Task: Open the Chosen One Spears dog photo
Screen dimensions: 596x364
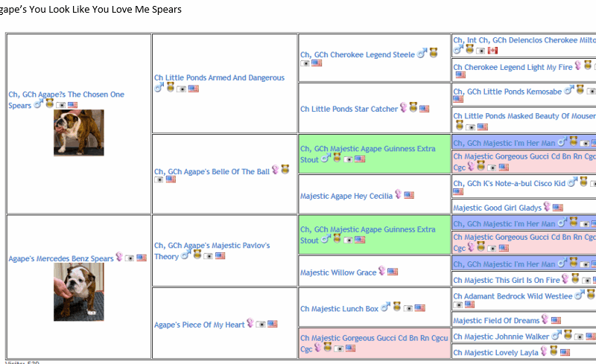Action: [x=78, y=132]
